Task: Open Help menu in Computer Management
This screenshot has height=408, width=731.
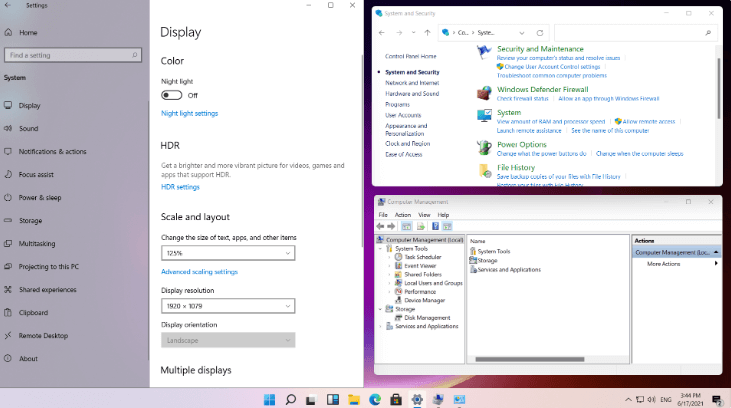Action: tap(443, 215)
